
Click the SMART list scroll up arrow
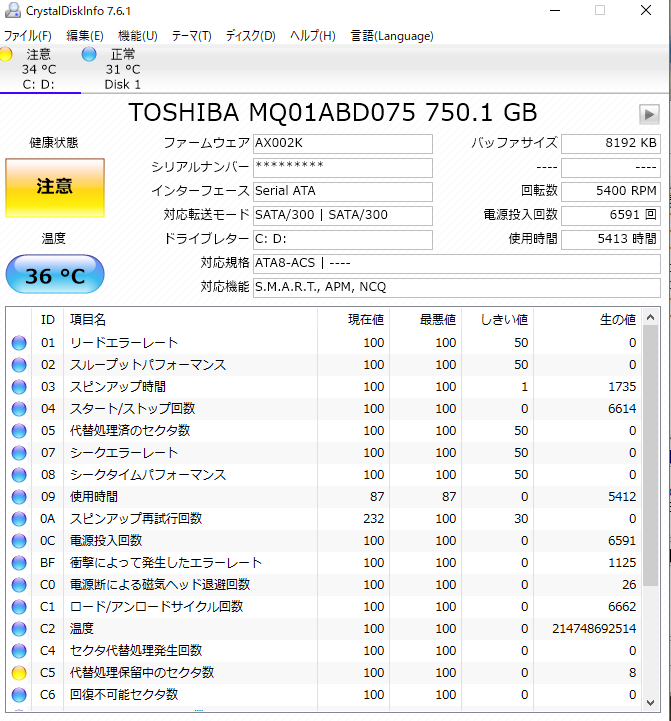(x=650, y=317)
